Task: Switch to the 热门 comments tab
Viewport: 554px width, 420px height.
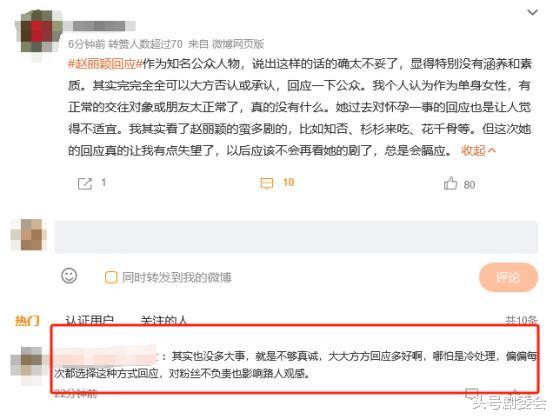Action: [28, 320]
